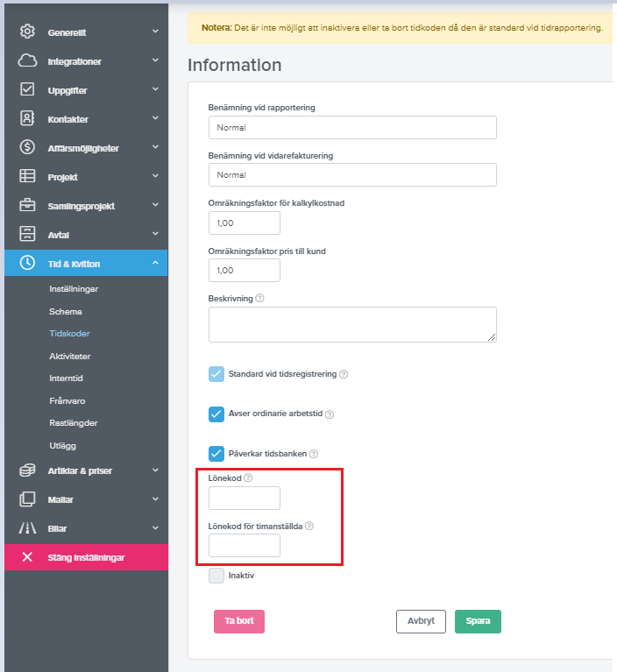
Task: Click the Uppgifter checkmark icon
Action: point(27,90)
